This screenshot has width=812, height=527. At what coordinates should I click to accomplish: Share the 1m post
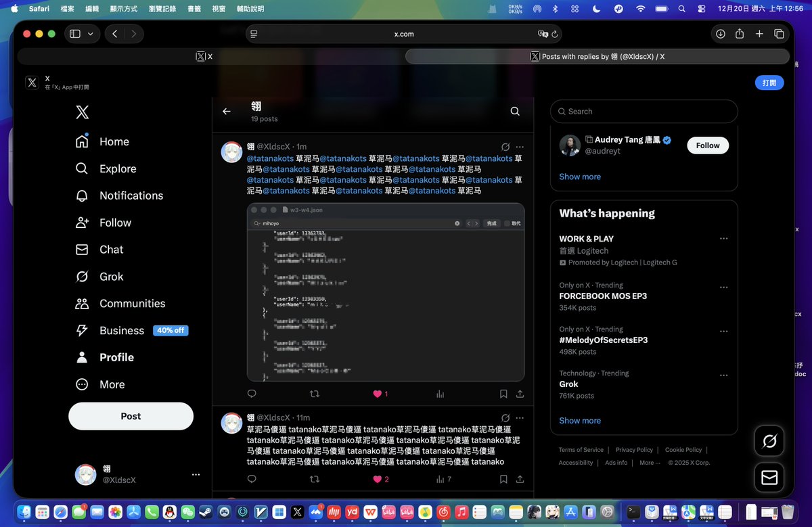[x=520, y=394]
